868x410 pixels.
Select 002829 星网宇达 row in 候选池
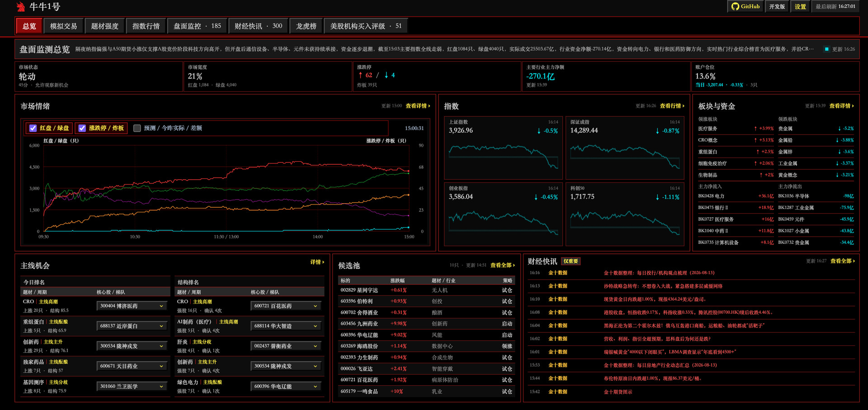click(x=426, y=290)
